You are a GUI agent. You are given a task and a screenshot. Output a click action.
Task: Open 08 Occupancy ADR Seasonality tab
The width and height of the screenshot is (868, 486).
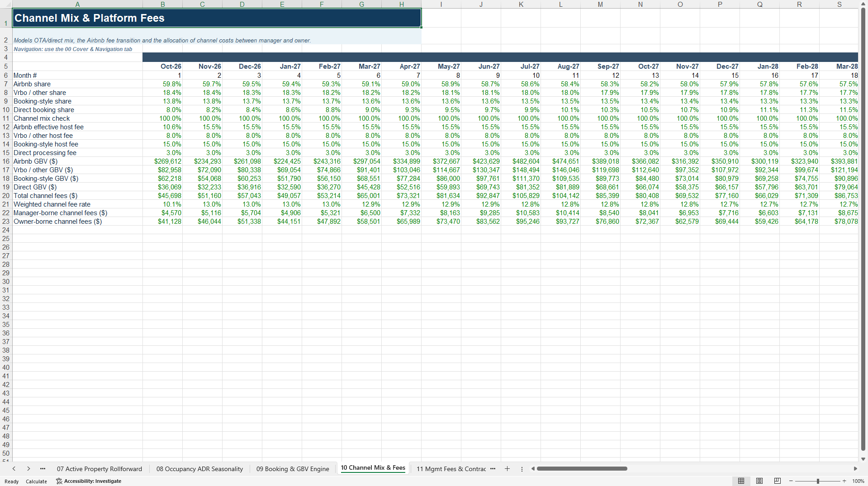click(199, 469)
